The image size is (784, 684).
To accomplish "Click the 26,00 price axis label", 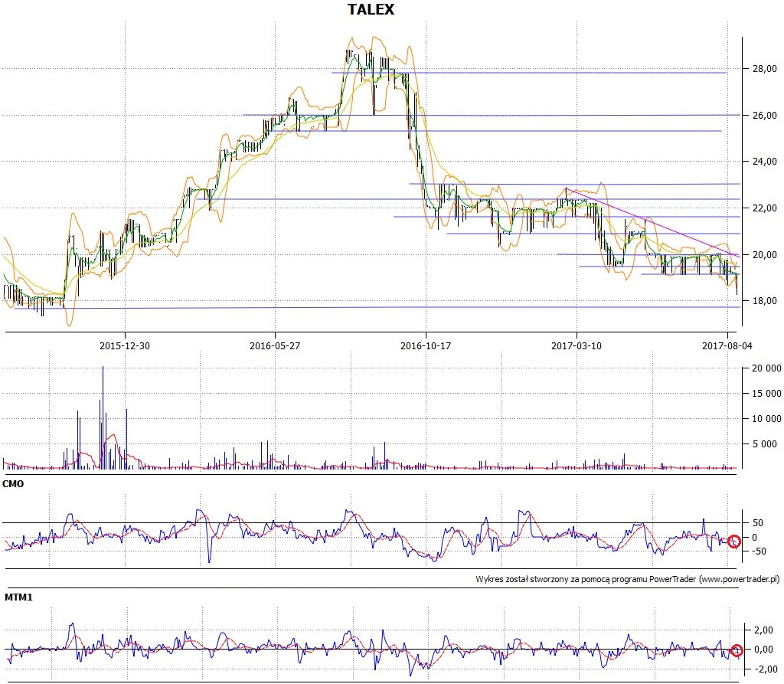I will click(x=765, y=115).
